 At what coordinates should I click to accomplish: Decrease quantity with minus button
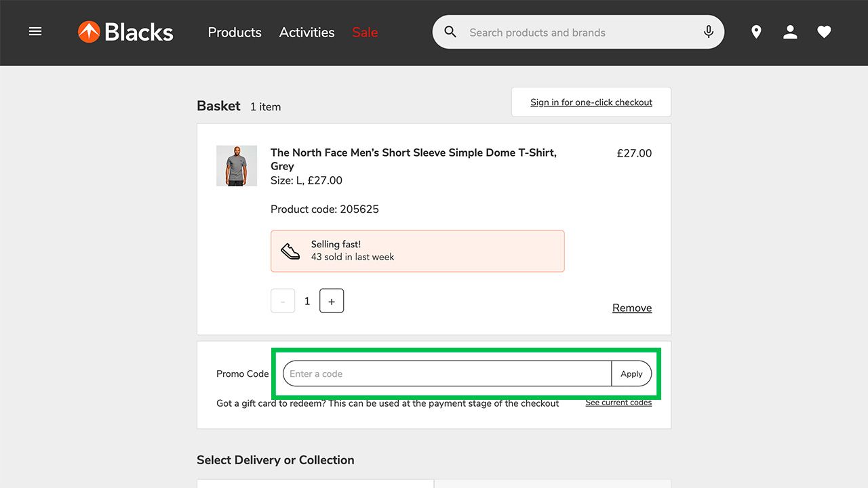pos(283,301)
